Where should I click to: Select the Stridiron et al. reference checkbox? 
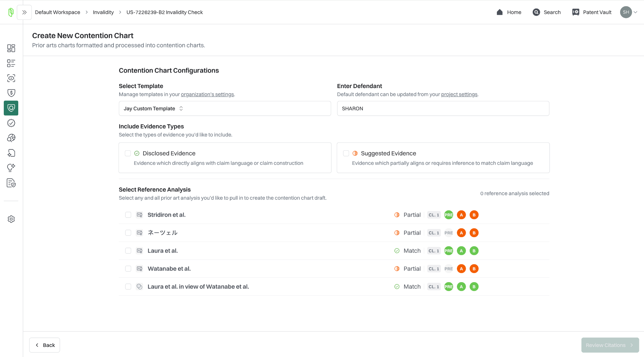(128, 215)
